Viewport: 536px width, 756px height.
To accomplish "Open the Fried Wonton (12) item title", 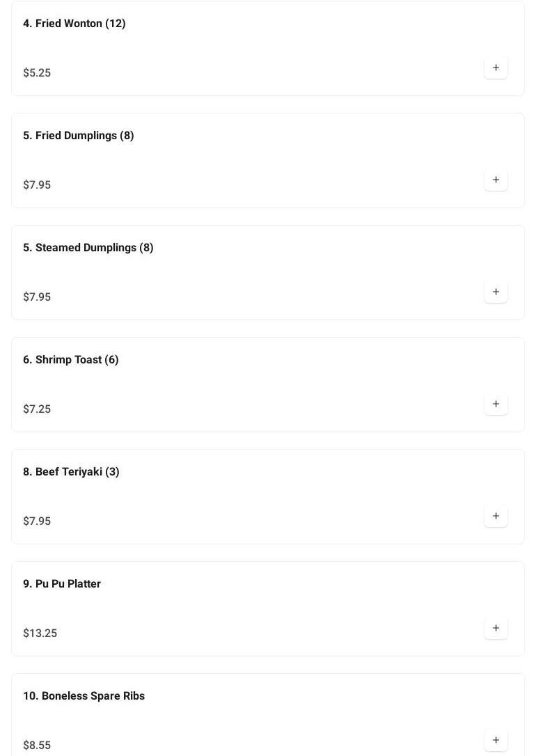I will 74,24.
